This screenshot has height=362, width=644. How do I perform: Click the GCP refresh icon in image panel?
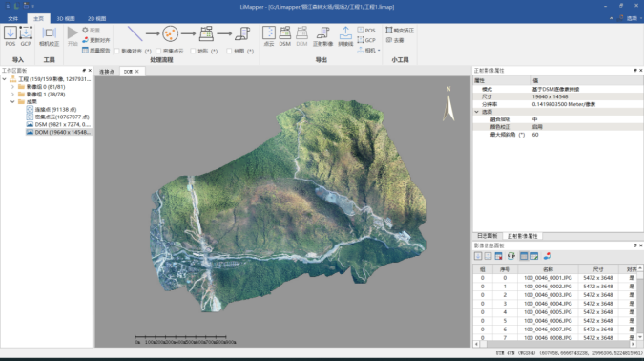click(511, 256)
